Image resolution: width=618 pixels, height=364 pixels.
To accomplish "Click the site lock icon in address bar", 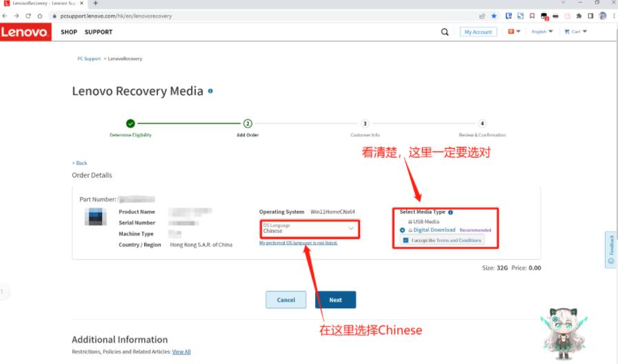I will tap(54, 16).
